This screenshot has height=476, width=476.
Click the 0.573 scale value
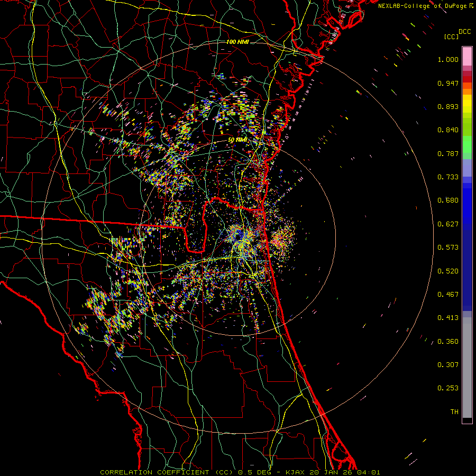pyautogui.click(x=448, y=248)
